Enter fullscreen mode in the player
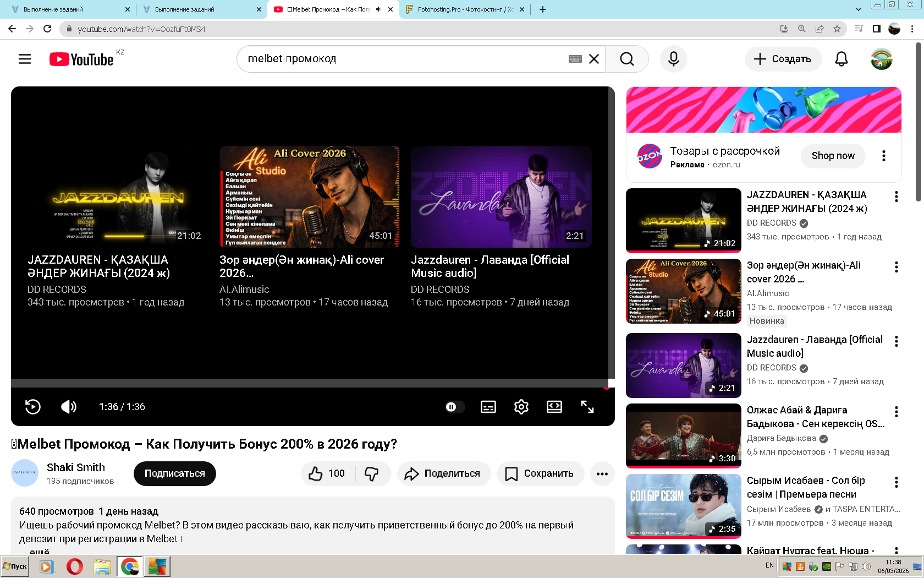Image resolution: width=924 pixels, height=578 pixels. point(587,407)
